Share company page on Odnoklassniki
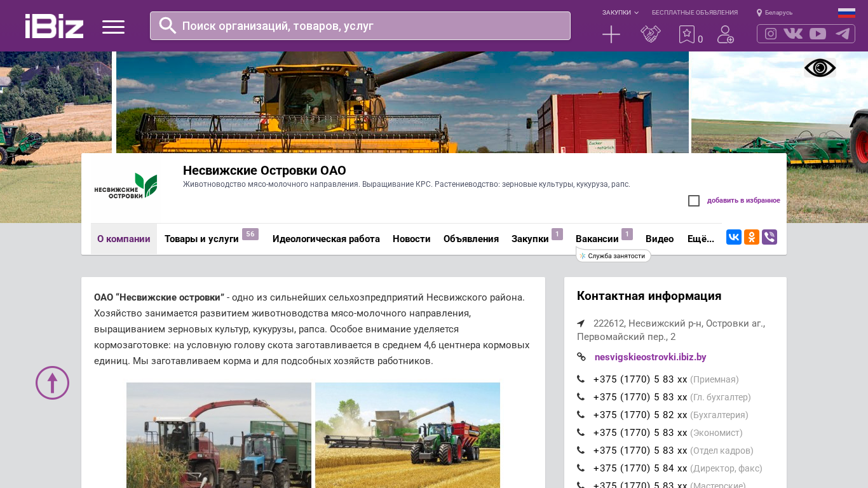868x488 pixels. tap(752, 237)
